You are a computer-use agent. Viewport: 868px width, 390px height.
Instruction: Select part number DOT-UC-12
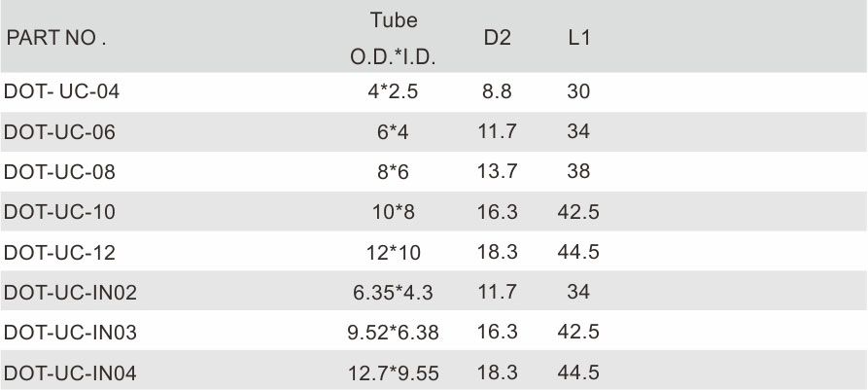point(59,252)
